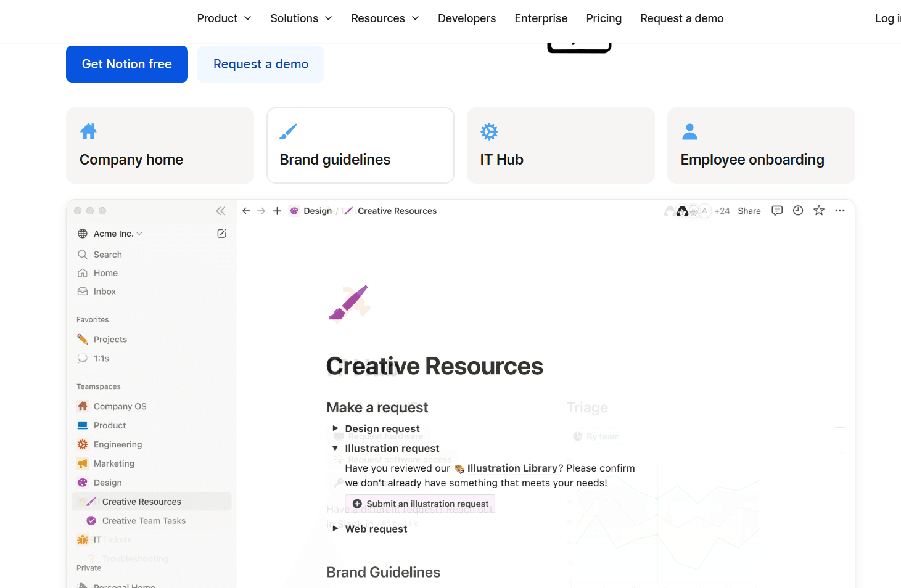
Task: Click the Product laptop icon in sidebar
Action: pyautogui.click(x=83, y=425)
